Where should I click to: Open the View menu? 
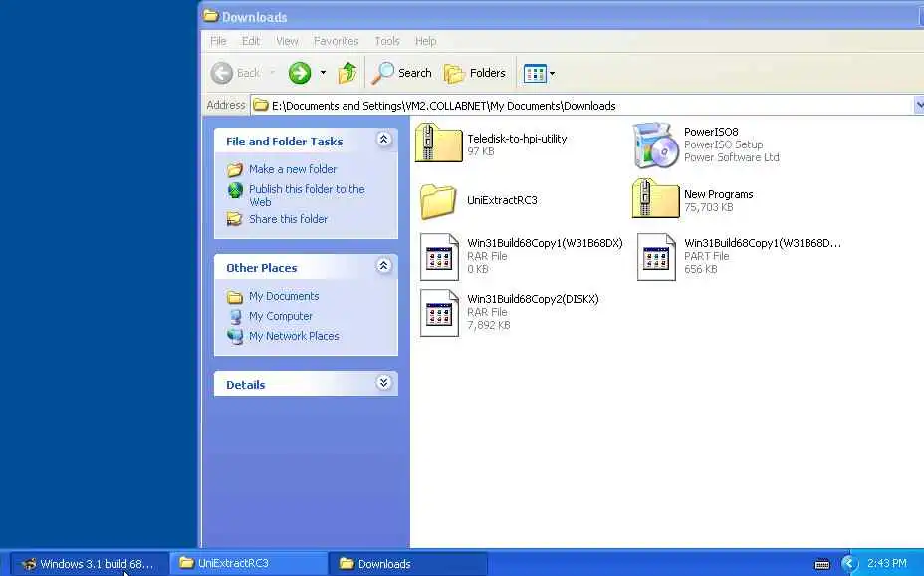pyautogui.click(x=287, y=41)
